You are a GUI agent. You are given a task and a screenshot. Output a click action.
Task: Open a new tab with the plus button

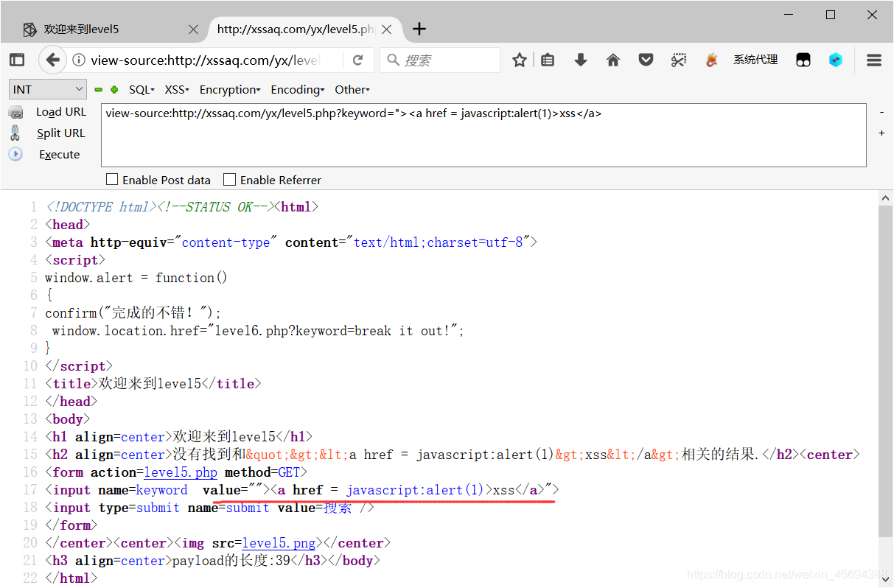pos(419,29)
